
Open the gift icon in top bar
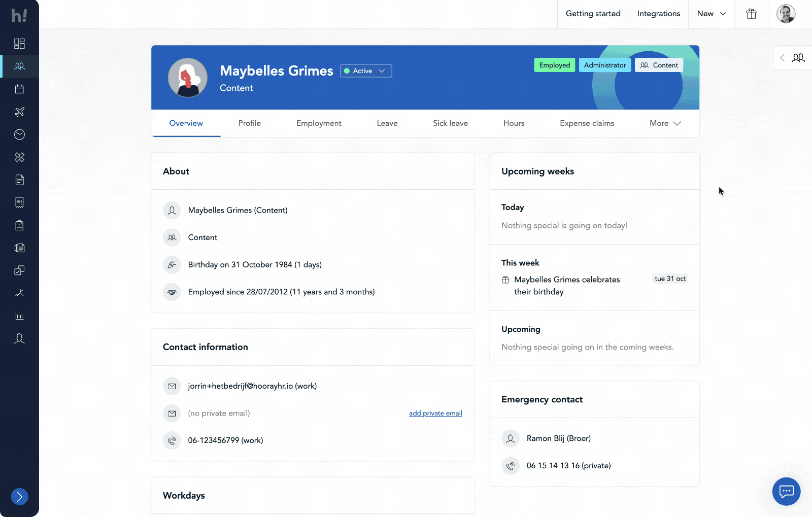click(x=751, y=14)
